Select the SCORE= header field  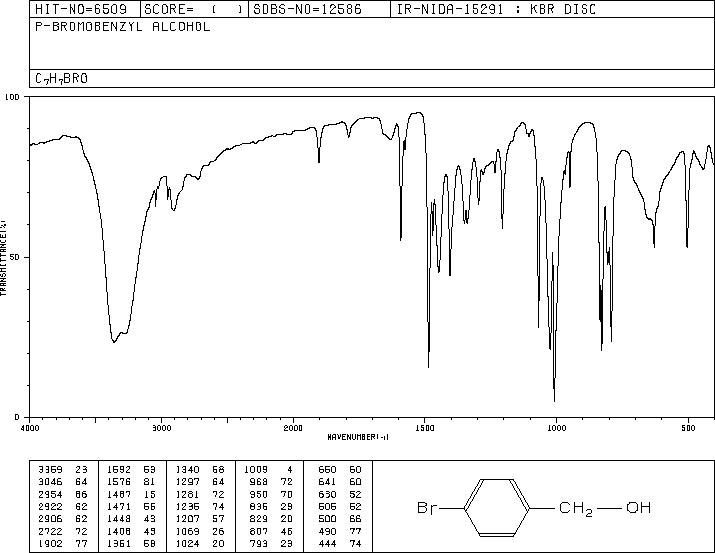(194, 9)
